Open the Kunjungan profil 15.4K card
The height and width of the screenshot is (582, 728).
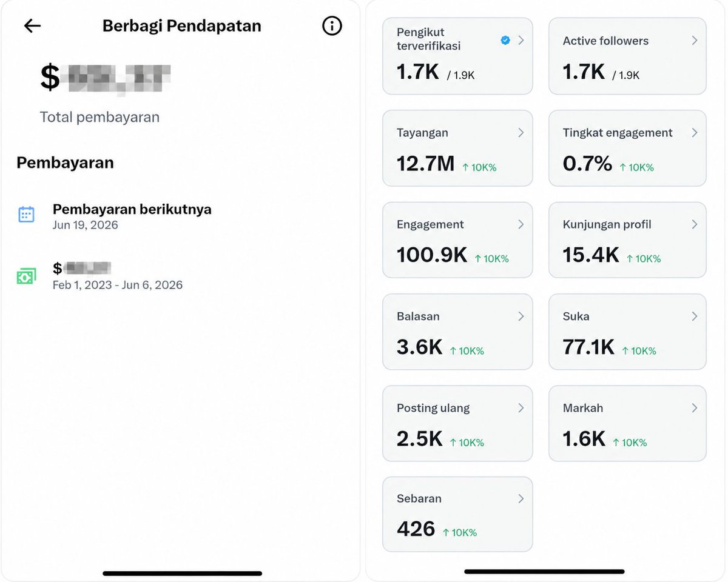[x=627, y=240]
